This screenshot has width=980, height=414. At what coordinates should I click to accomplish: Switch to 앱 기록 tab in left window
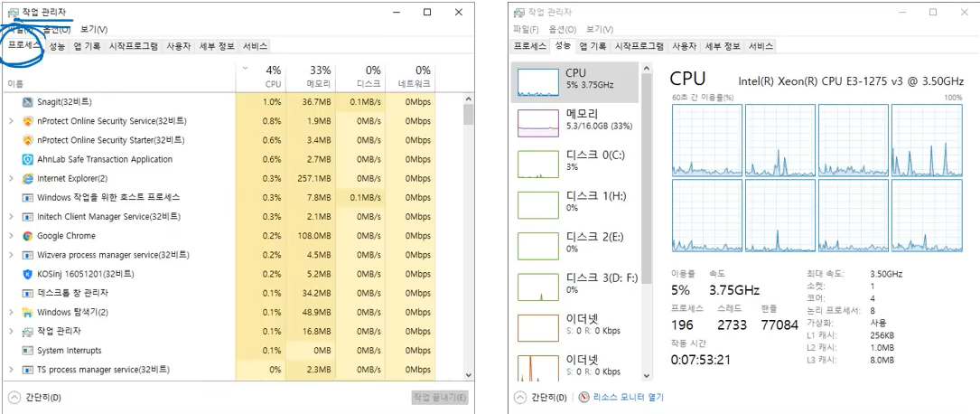click(87, 46)
